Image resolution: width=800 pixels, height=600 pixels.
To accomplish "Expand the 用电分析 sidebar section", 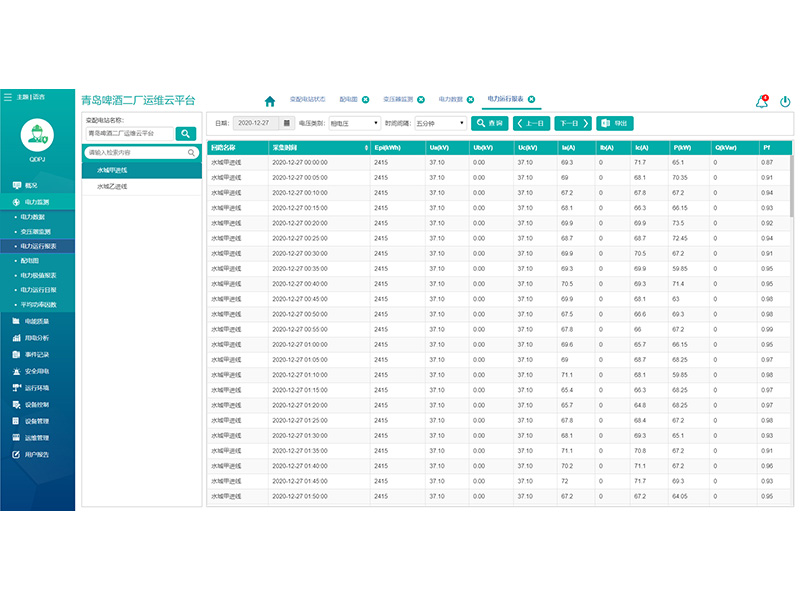I will tap(37, 339).
